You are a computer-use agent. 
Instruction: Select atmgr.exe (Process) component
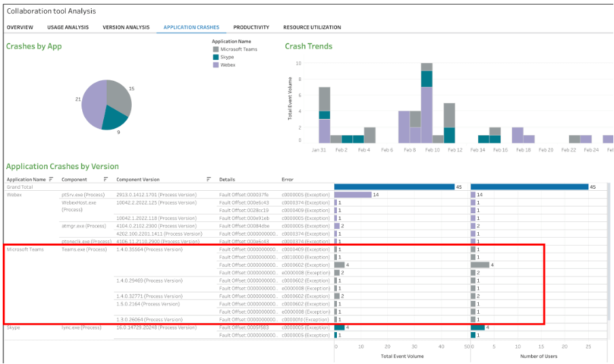click(84, 226)
